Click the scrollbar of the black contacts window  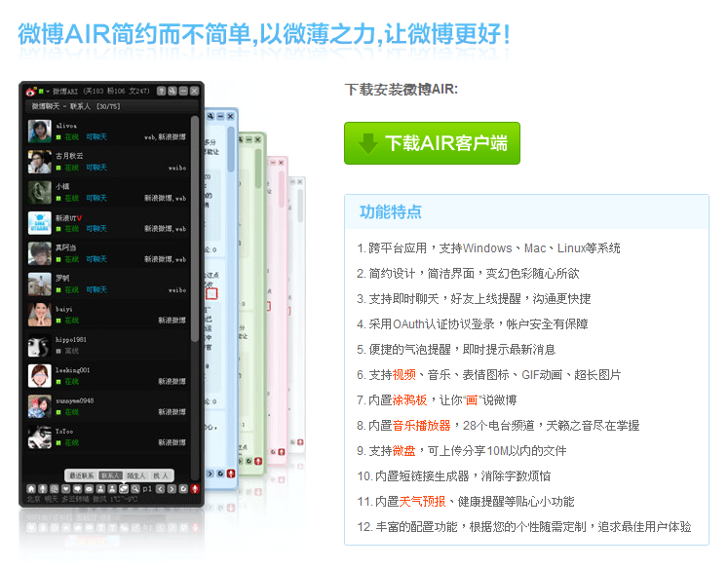[195, 229]
